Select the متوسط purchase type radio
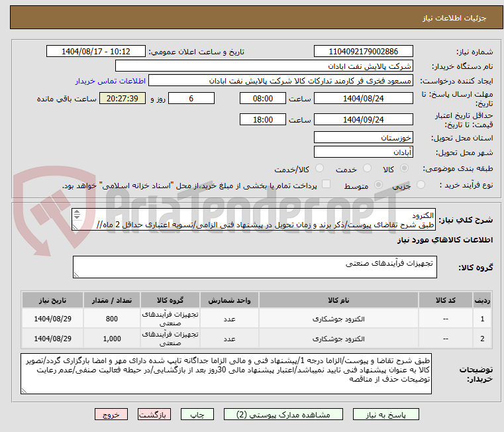Screen dimensions: 504x432 [379, 185]
